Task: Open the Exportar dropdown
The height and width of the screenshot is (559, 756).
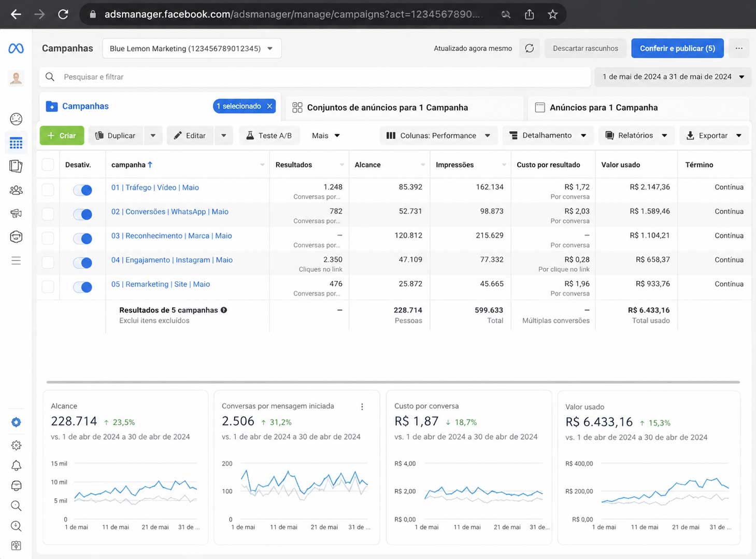Action: click(714, 135)
